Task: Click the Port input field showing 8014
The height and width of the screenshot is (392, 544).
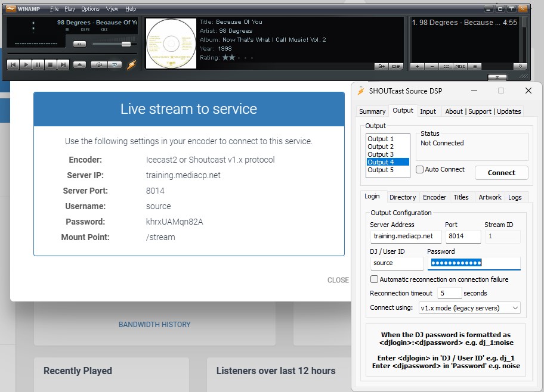Action: [x=463, y=237]
